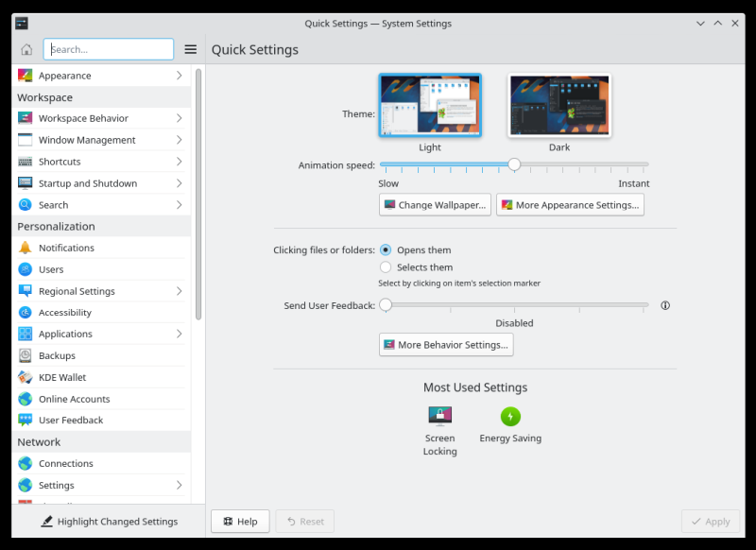Click the Backups icon

pyautogui.click(x=26, y=355)
